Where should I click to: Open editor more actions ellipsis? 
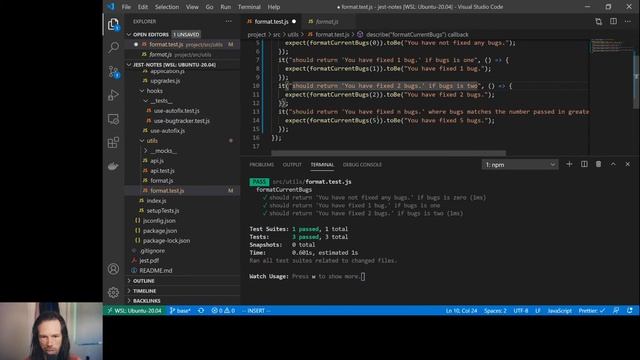(x=628, y=21)
